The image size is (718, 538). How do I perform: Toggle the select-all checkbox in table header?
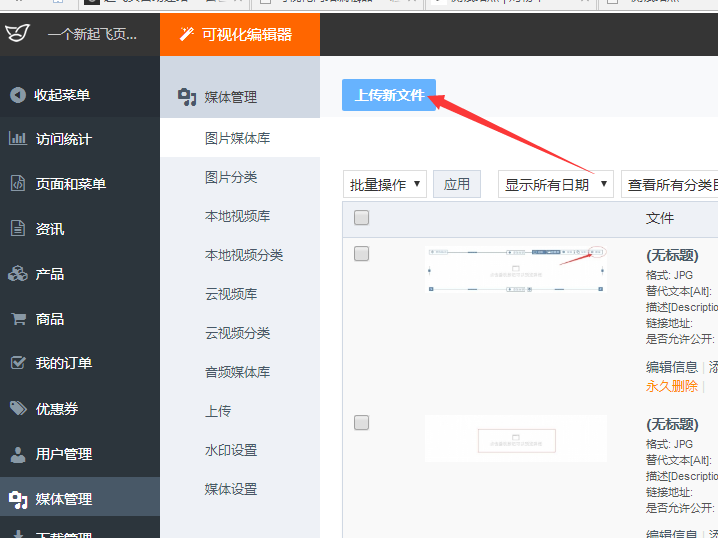click(361, 217)
